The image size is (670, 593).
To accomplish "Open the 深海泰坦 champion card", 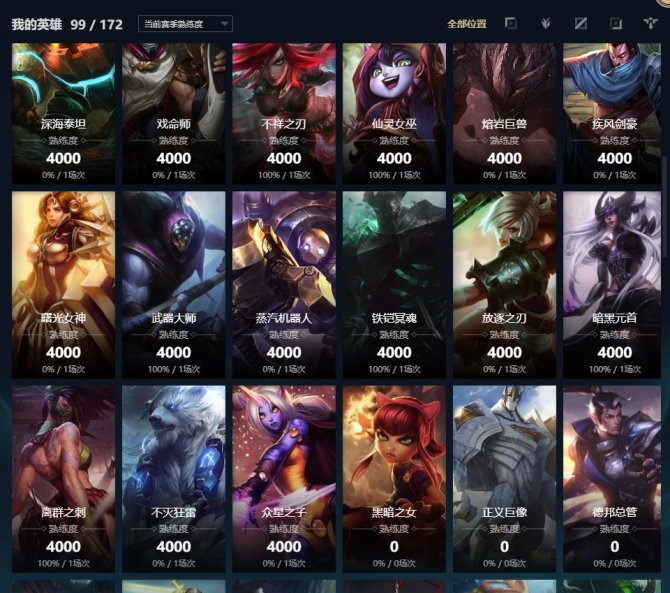I will 63,113.
